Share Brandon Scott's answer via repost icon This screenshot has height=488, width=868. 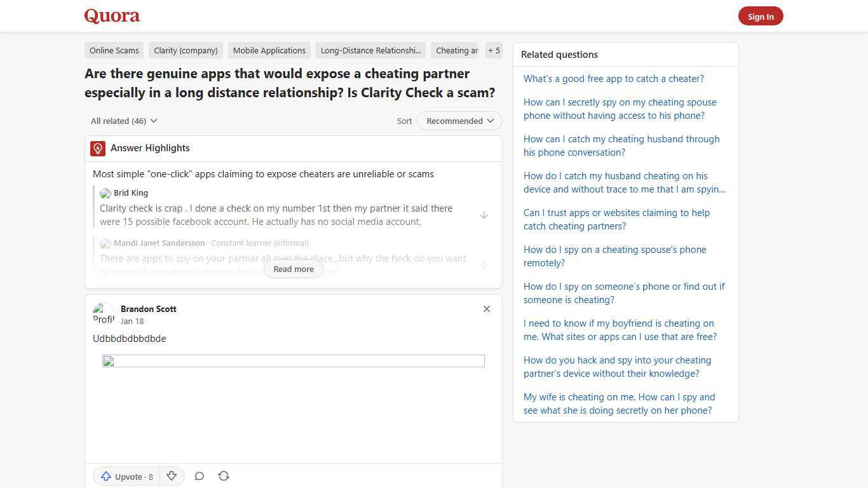point(223,476)
